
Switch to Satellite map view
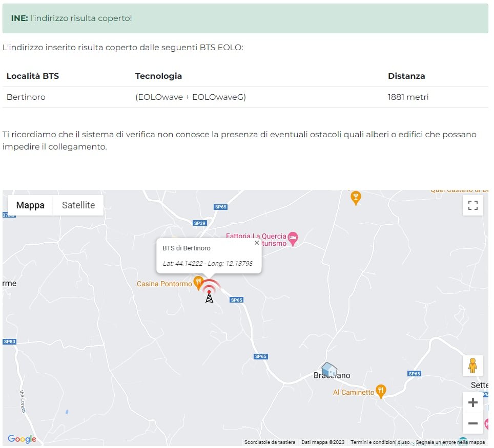[78, 205]
